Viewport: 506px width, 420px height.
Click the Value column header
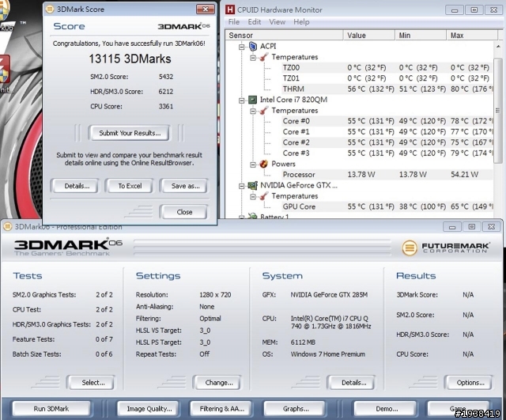coord(369,35)
